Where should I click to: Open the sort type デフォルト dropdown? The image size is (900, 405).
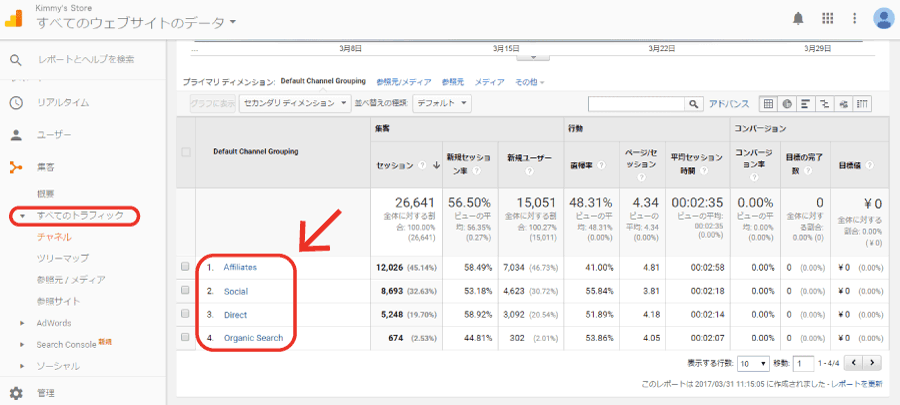[441, 103]
